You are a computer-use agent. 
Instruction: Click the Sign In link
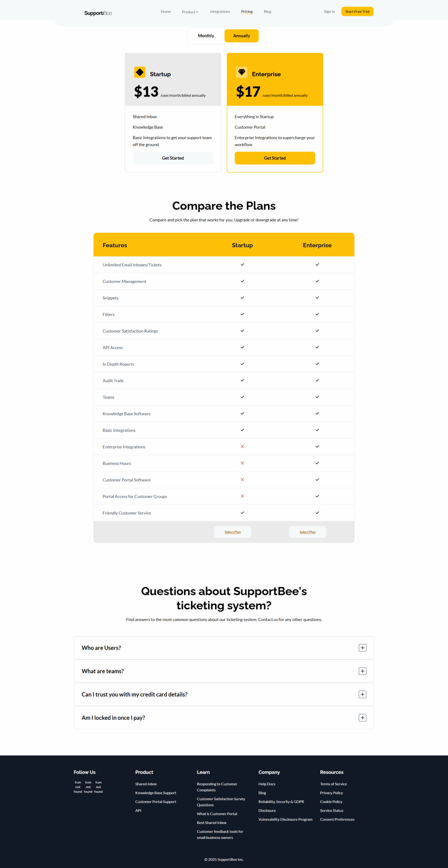pyautogui.click(x=329, y=12)
